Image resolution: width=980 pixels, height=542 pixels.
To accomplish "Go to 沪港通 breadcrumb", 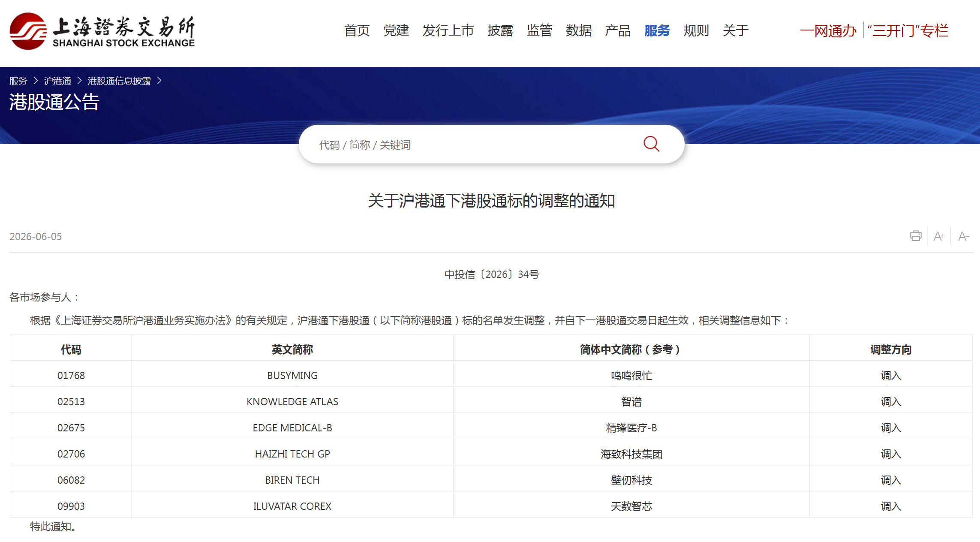I will point(57,81).
